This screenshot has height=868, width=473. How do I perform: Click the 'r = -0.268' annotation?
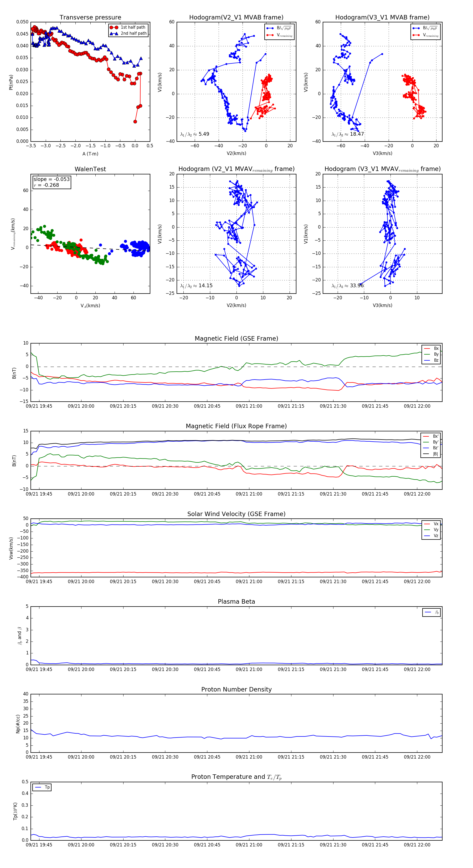click(47, 185)
